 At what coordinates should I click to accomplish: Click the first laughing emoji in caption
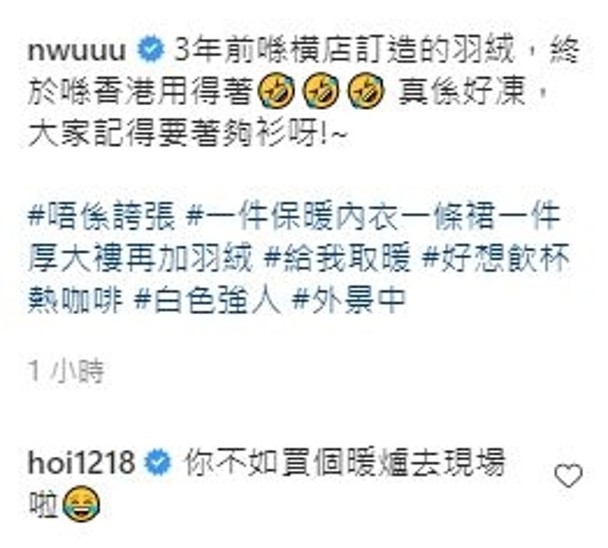[277, 92]
